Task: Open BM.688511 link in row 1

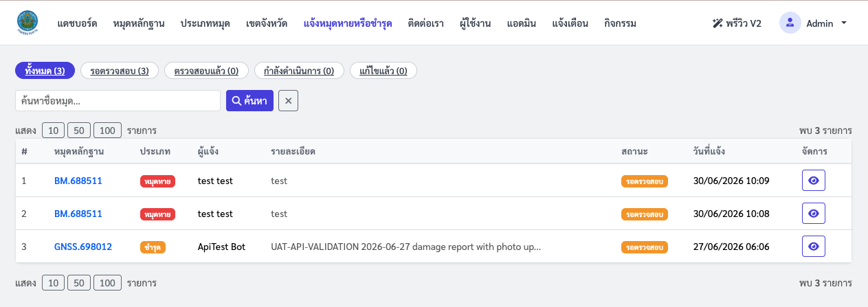Action: click(78, 181)
